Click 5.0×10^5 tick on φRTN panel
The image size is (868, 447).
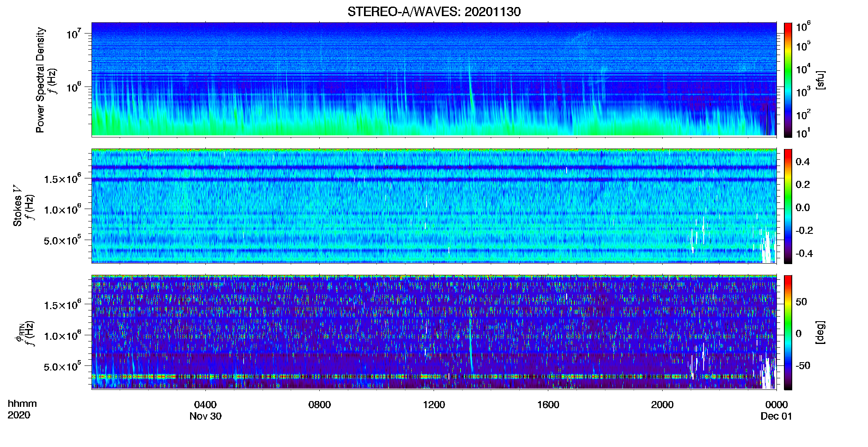[x=63, y=366]
